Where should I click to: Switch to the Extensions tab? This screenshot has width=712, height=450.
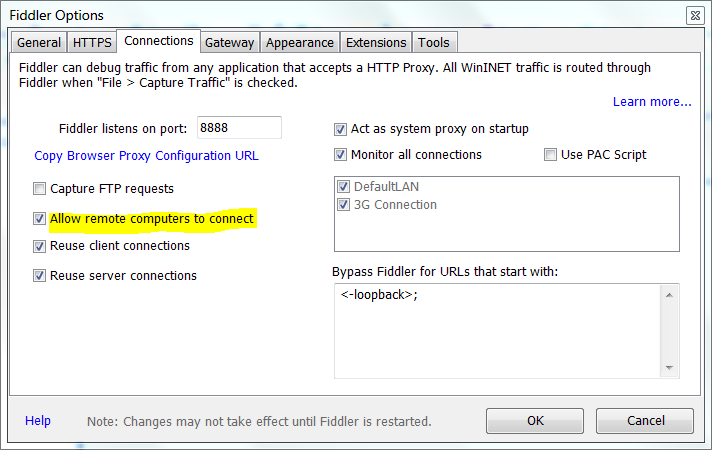point(376,42)
